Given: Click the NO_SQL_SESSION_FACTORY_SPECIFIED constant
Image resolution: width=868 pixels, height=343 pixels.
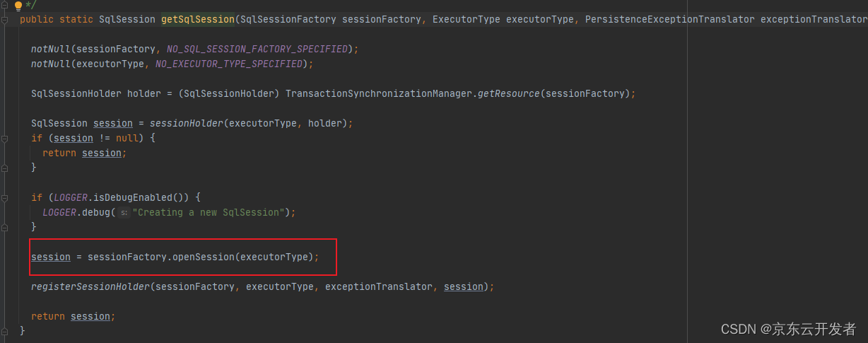Looking at the screenshot, I should click(x=257, y=49).
